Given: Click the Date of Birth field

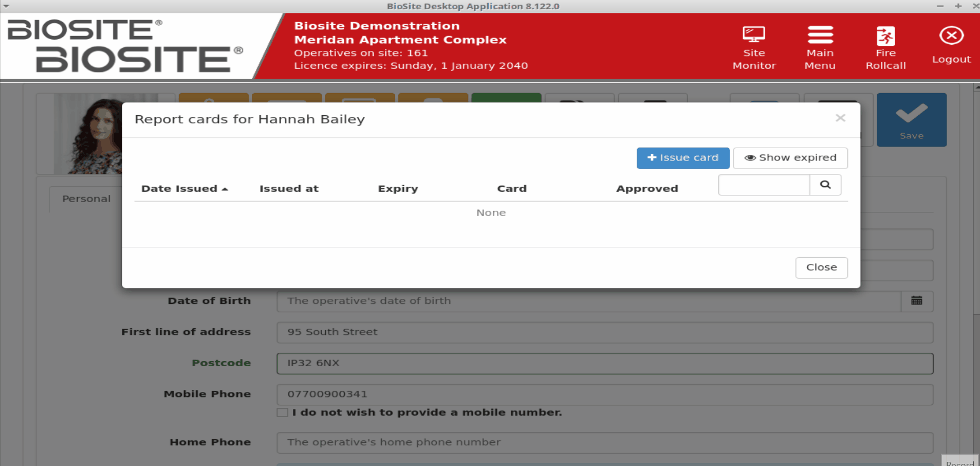Looking at the screenshot, I should (588, 301).
